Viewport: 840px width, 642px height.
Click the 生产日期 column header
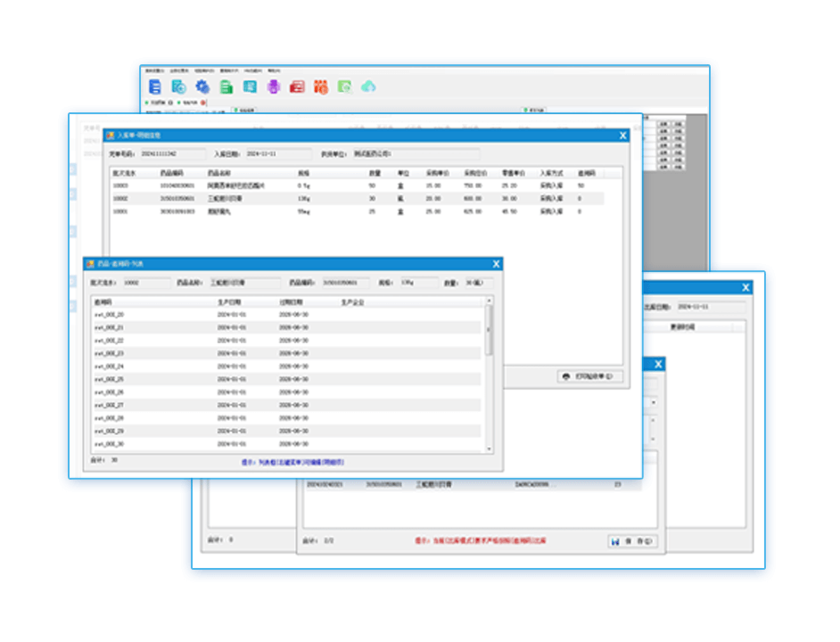click(231, 302)
